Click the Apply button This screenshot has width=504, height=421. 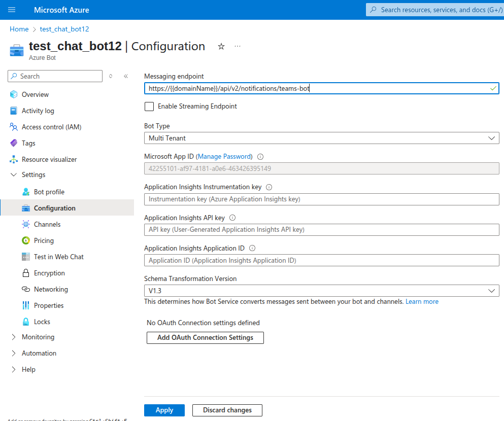tap(164, 410)
